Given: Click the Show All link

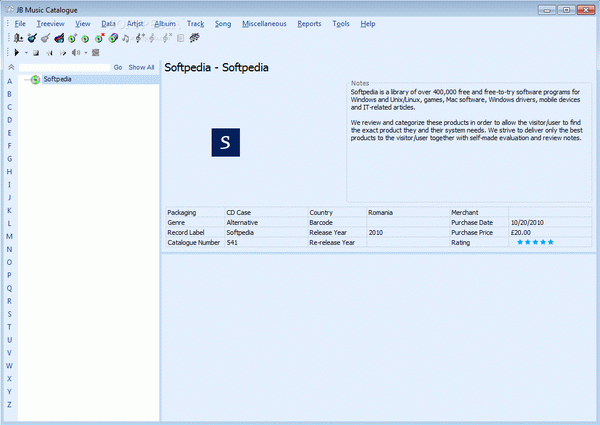Looking at the screenshot, I should point(142,67).
